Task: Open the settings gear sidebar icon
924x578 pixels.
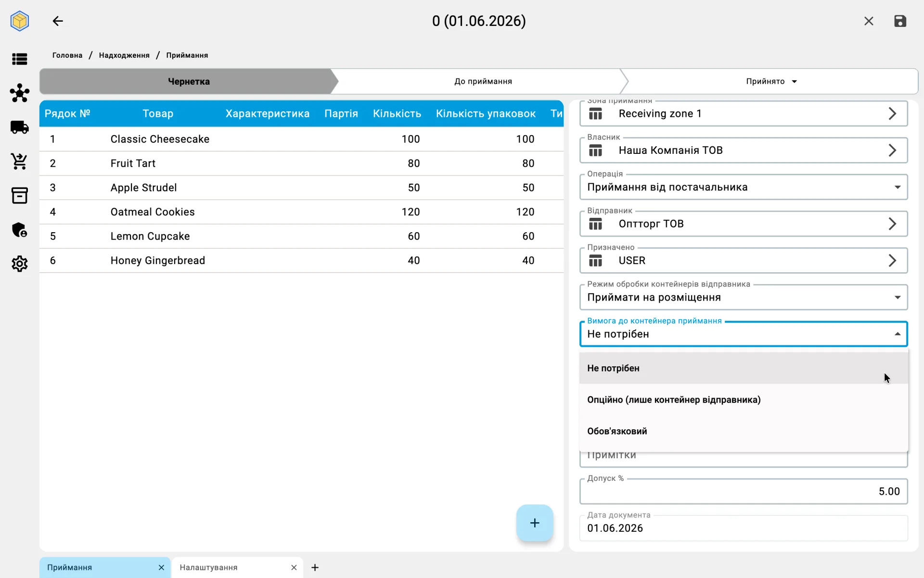Action: click(20, 264)
